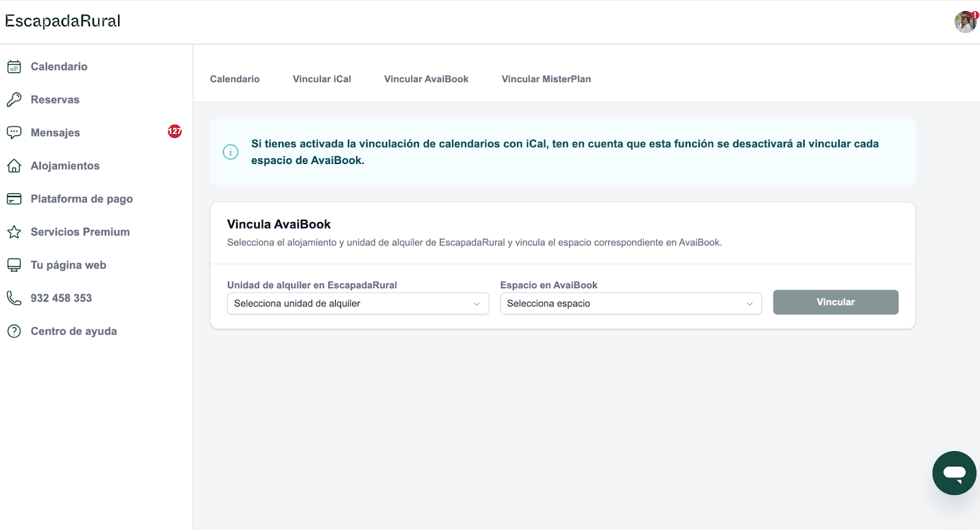This screenshot has width=980, height=530.
Task: Open the Selecciona unidad de alquiler dropdown
Action: click(358, 304)
